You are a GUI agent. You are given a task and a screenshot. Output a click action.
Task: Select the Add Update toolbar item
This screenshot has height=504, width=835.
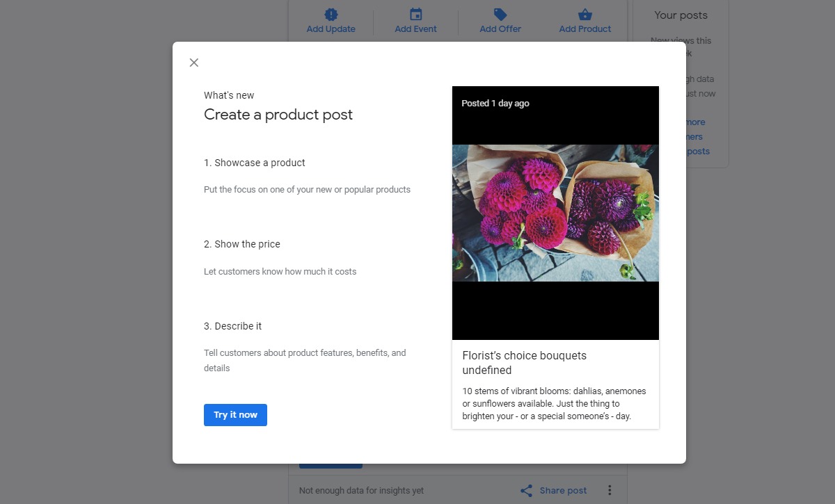(x=331, y=21)
